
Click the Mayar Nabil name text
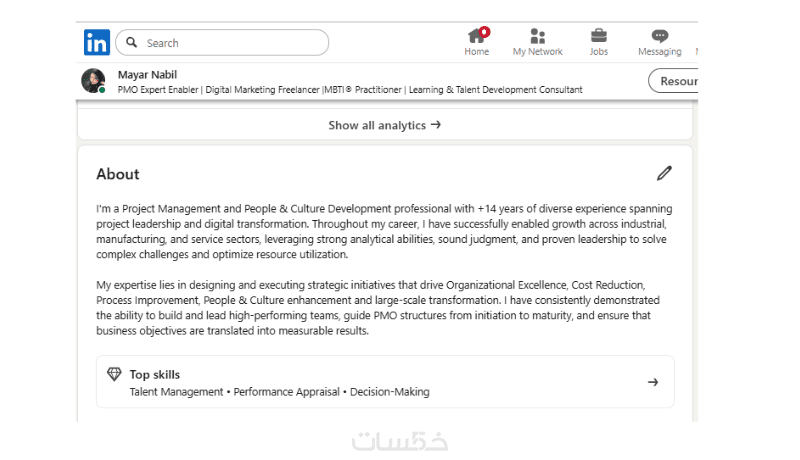coord(147,75)
